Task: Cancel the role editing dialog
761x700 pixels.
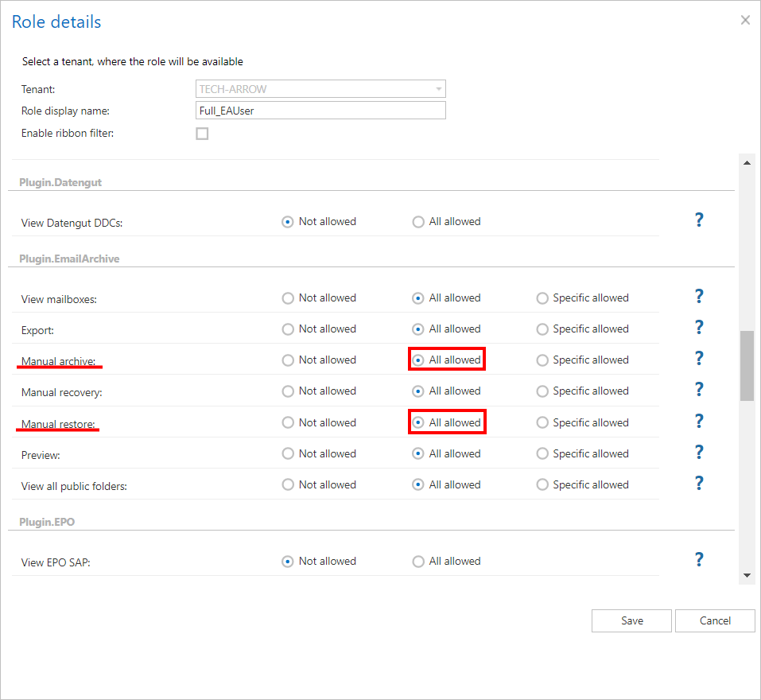Action: pyautogui.click(x=714, y=620)
